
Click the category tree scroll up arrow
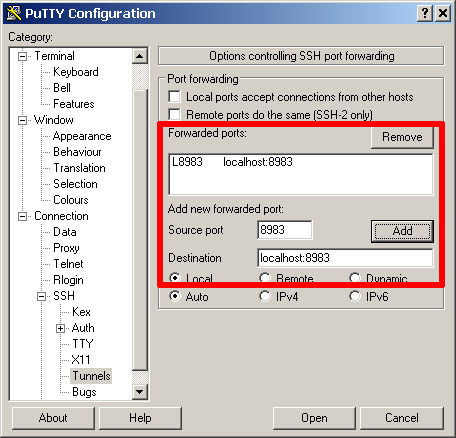click(x=140, y=56)
